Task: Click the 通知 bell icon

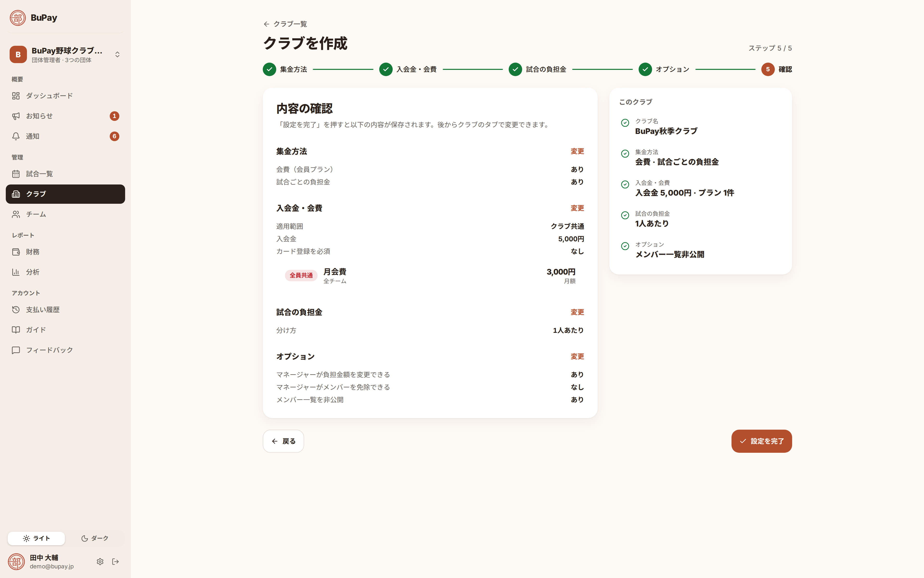Action: (16, 136)
